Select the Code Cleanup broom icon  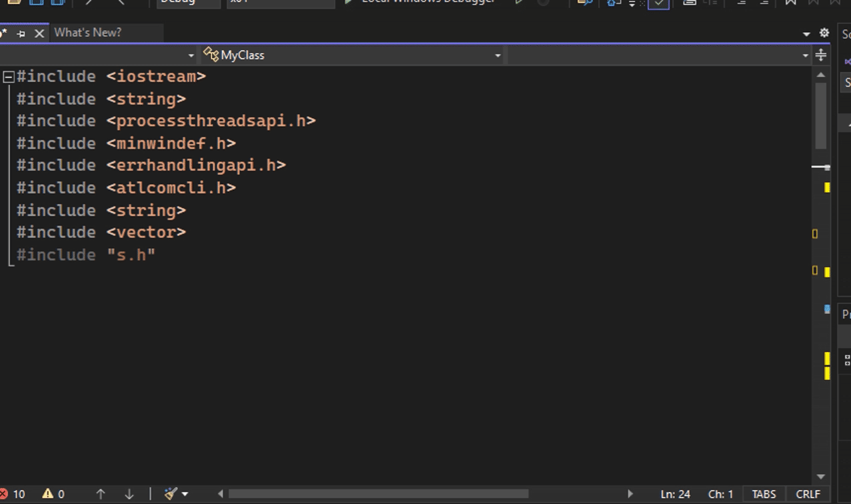[x=170, y=494]
